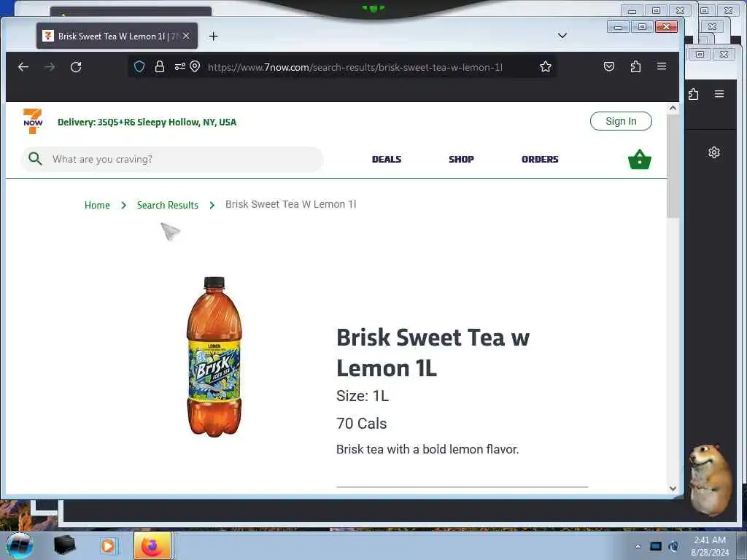Click the hamster desktop mascot
This screenshot has height=560, width=747.
click(x=710, y=480)
